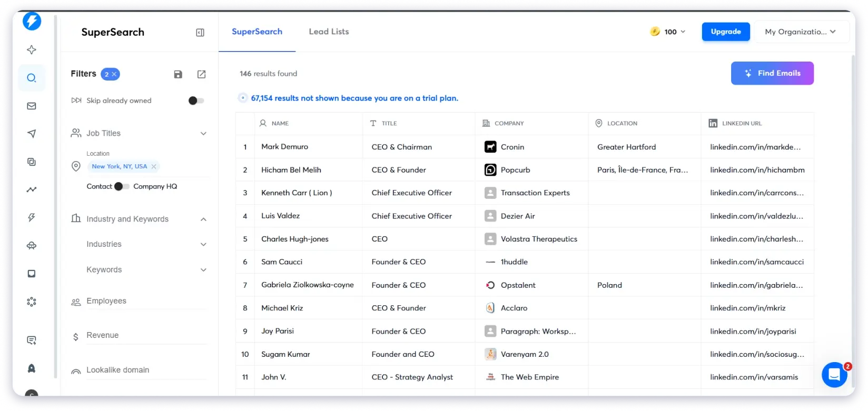Toggle the Skip already owned switch
Screen dimensions: 868x411
point(196,101)
